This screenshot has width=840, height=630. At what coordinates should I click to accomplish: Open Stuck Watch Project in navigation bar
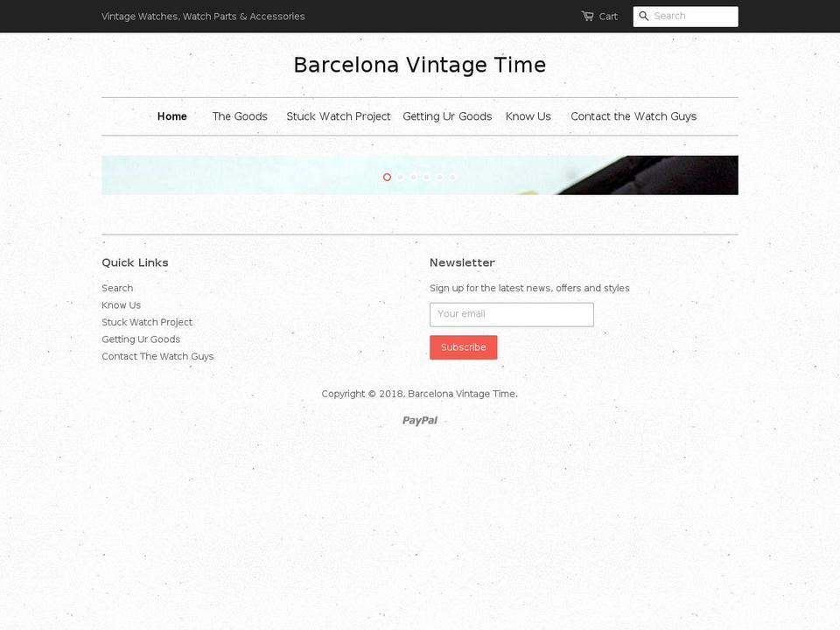339,116
